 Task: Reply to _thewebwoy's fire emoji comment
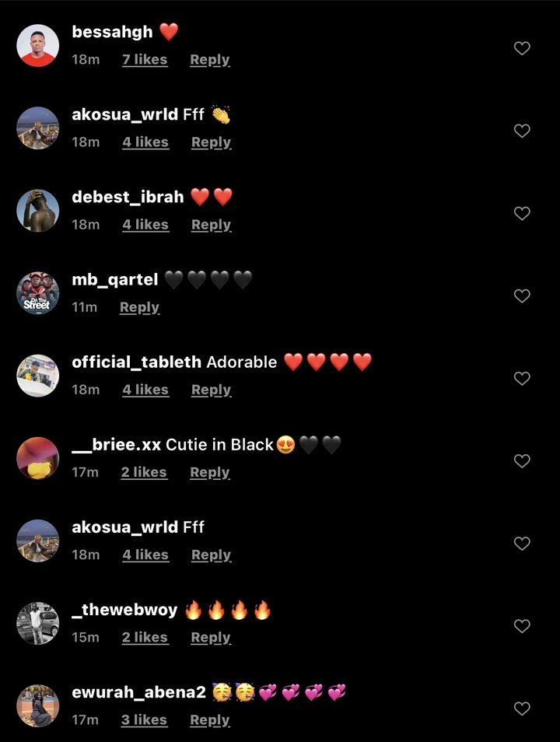[x=211, y=638]
